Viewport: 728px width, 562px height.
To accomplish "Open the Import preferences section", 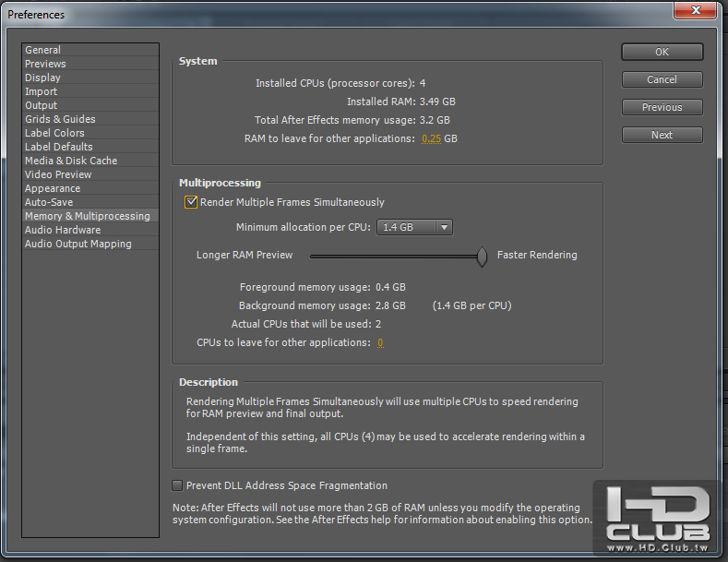I will [x=90, y=91].
